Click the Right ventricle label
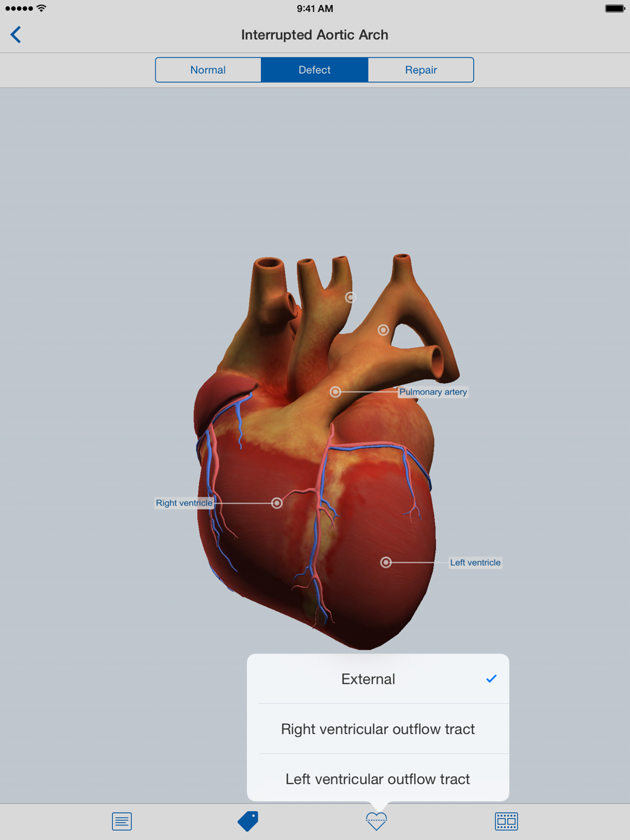The width and height of the screenshot is (630, 840). click(184, 503)
